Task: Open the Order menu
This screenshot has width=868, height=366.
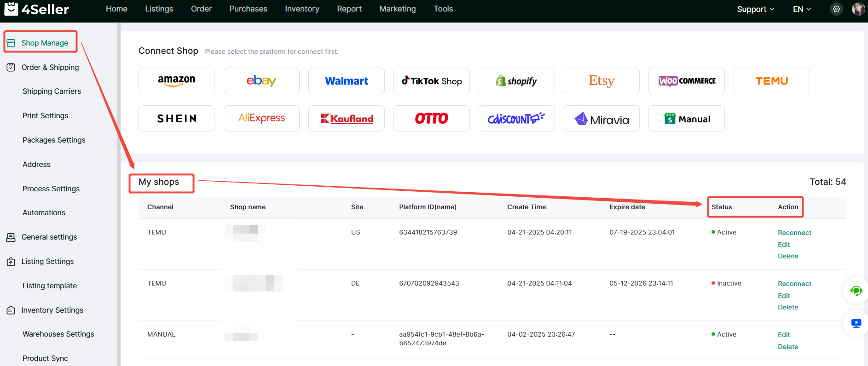Action: pos(201,9)
